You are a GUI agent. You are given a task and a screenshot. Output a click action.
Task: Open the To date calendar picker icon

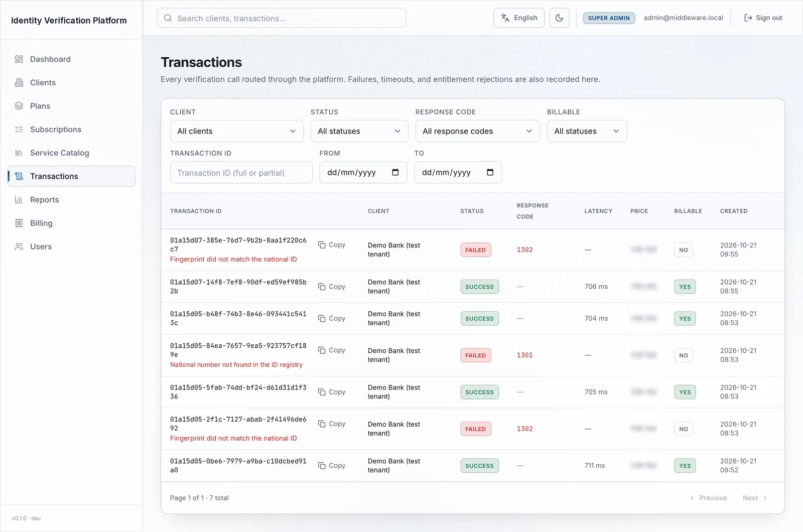(x=490, y=173)
